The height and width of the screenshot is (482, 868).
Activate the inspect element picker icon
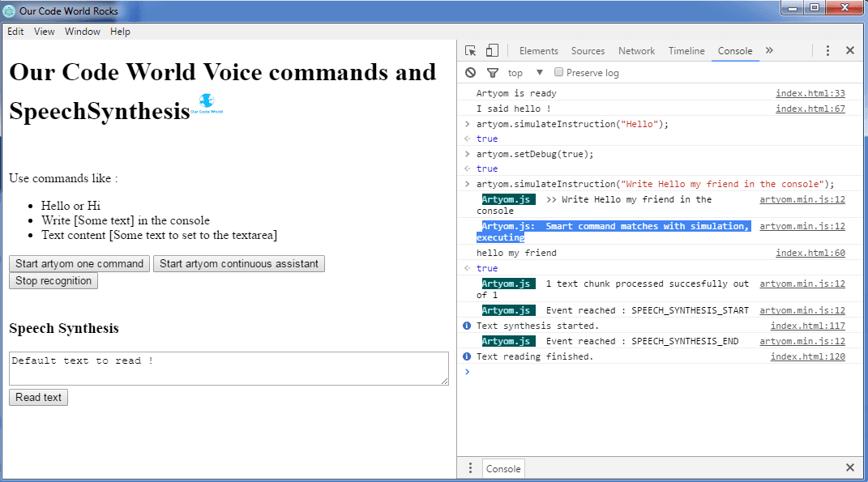coord(471,51)
